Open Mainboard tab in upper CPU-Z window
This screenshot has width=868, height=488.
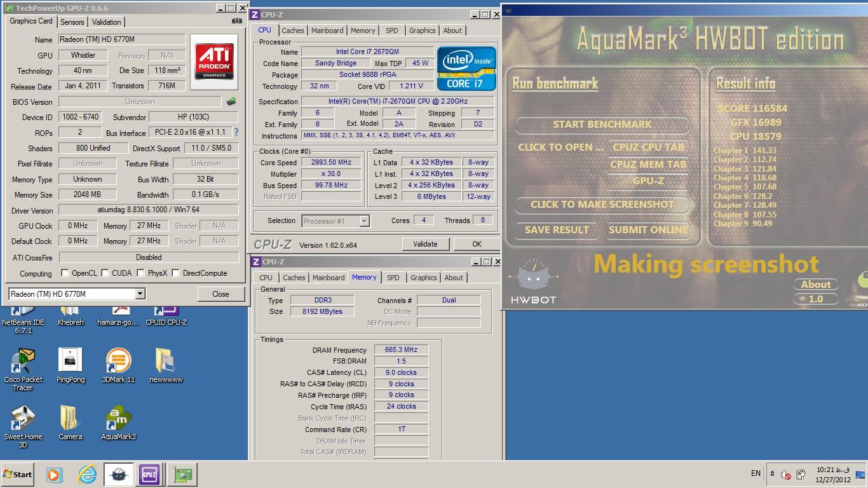pos(327,30)
